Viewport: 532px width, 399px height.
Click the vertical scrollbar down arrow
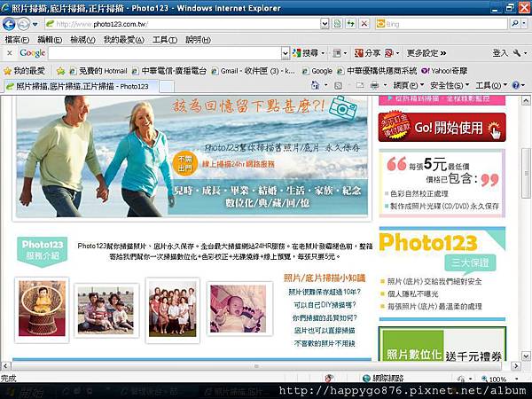tap(526, 356)
